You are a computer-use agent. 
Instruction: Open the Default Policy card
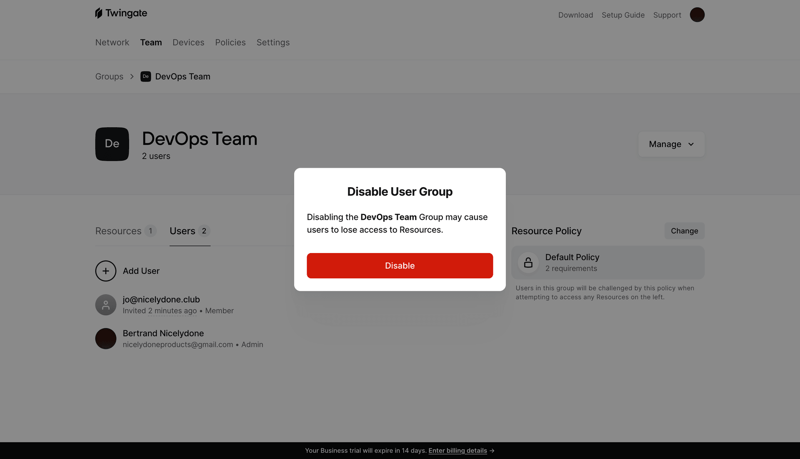608,263
